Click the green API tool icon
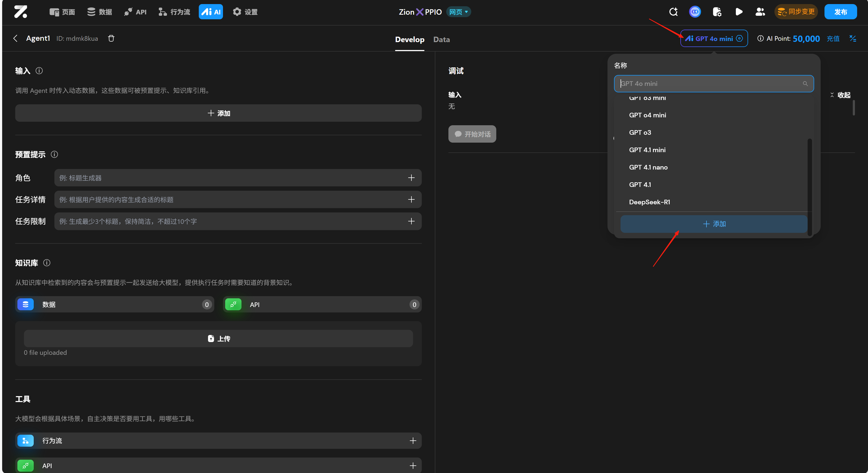Screen dimensions: 868x473 [26, 466]
